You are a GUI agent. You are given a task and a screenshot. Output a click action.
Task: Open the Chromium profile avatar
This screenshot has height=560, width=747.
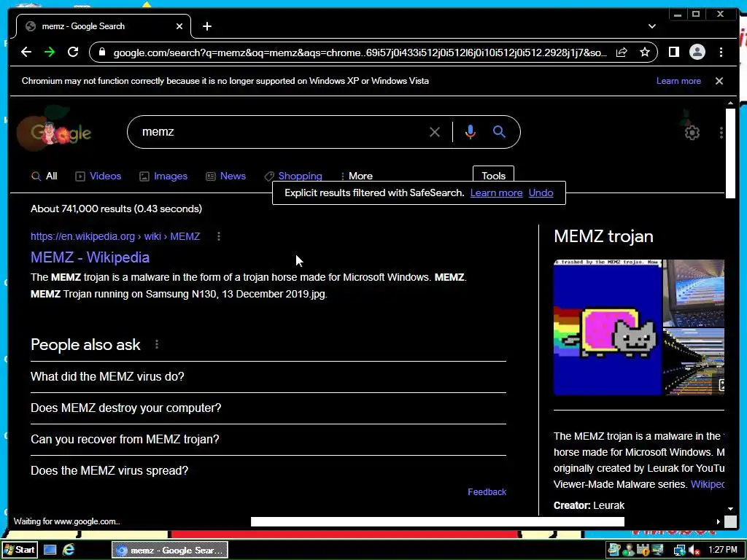[x=697, y=52]
